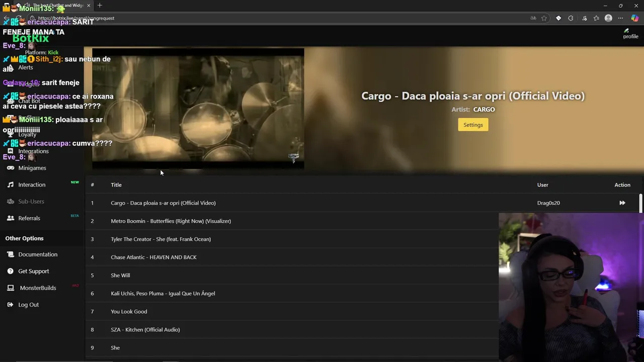Open the browser three-dots menu

pos(621,18)
